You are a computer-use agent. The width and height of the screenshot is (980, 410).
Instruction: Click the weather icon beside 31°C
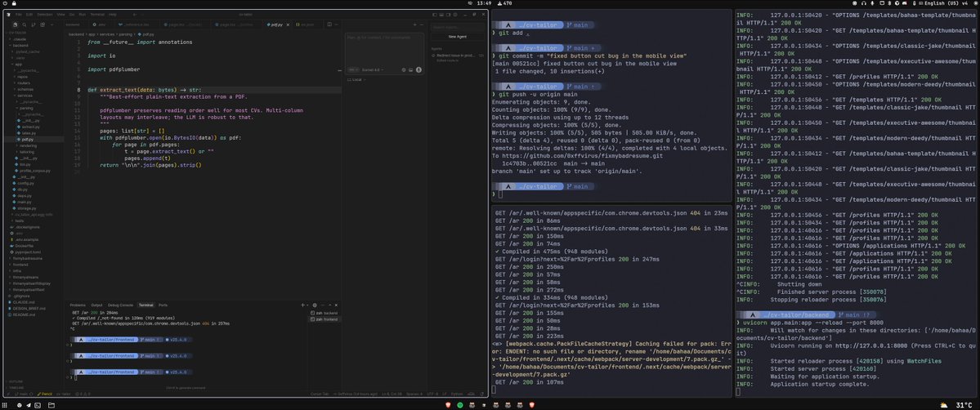(943, 405)
